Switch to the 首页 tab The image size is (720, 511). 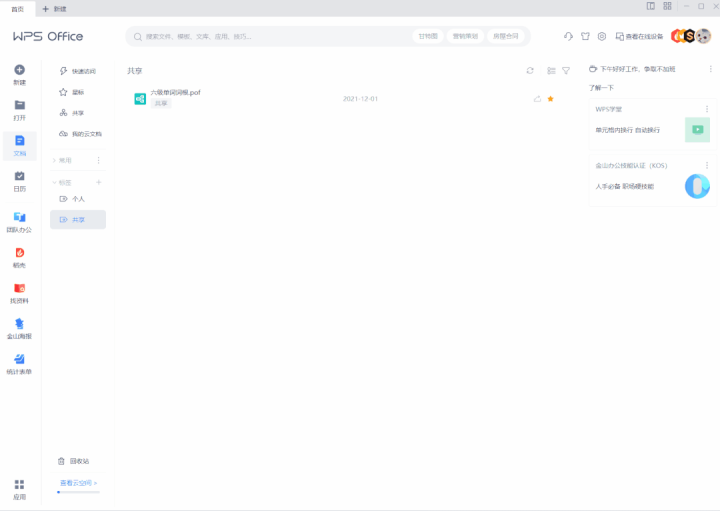(x=17, y=9)
